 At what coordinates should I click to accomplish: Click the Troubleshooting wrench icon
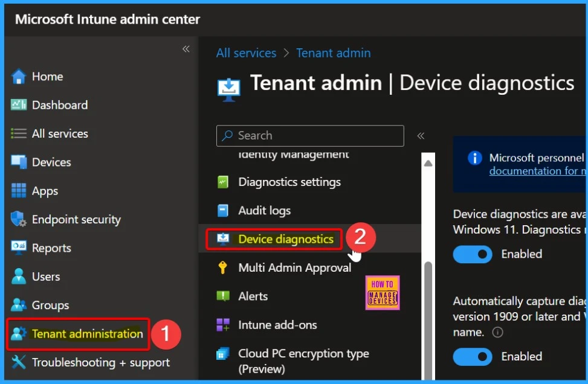(18, 362)
